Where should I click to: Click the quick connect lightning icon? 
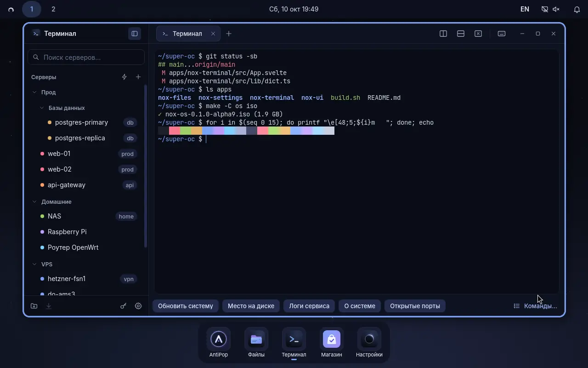click(124, 77)
